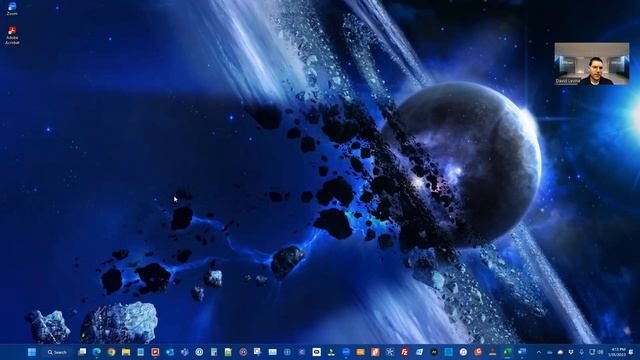Open the orange C app in the taskbar

[478, 352]
